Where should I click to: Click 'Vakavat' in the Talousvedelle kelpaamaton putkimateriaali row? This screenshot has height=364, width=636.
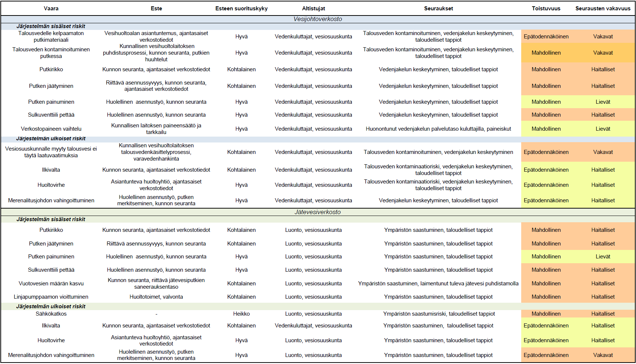tap(603, 37)
